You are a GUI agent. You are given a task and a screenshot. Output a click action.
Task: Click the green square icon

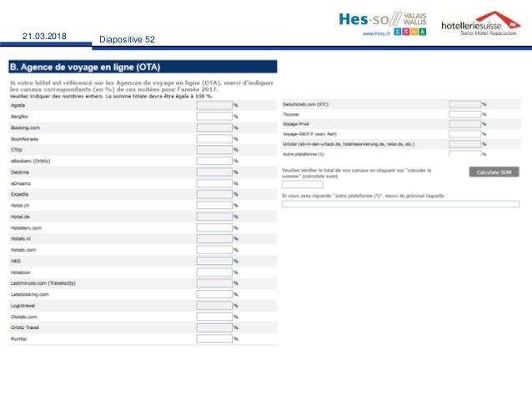click(423, 32)
